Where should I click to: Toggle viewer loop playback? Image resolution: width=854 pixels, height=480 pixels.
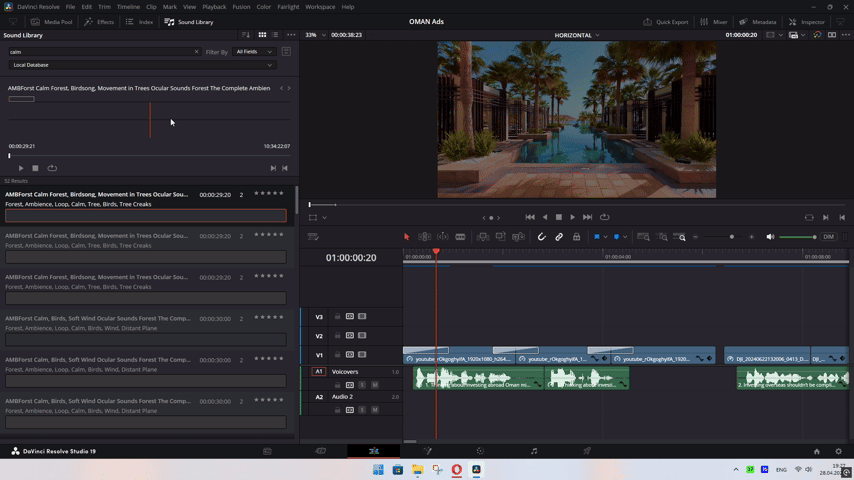click(x=605, y=217)
